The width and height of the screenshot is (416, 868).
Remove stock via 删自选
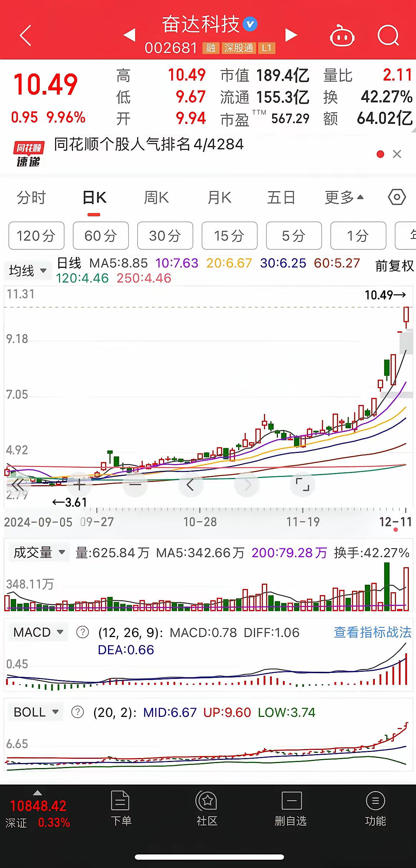click(x=291, y=808)
